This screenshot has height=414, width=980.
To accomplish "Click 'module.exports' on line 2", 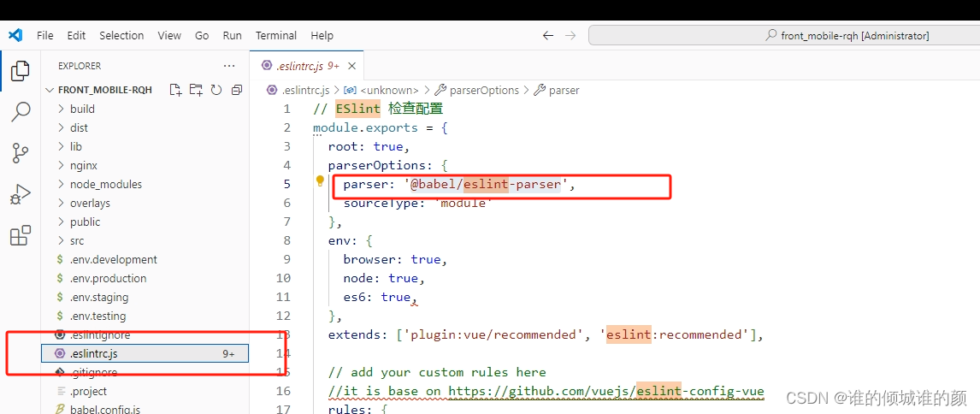I will (366, 127).
